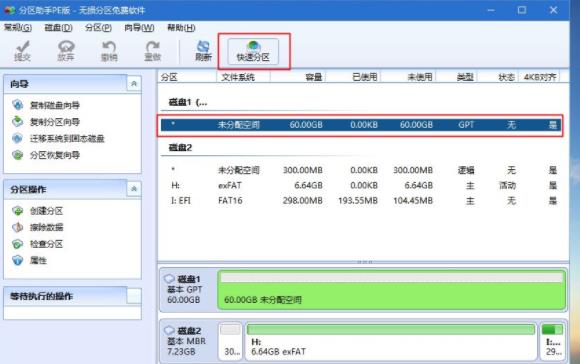Screen dimensions: 580x364
Task: Sort by the 类型 column header
Action: click(x=457, y=77)
